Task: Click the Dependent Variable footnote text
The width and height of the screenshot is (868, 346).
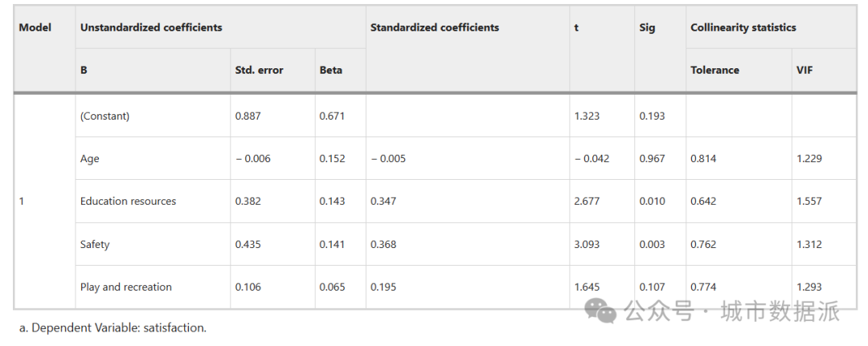Action: pyautogui.click(x=113, y=328)
